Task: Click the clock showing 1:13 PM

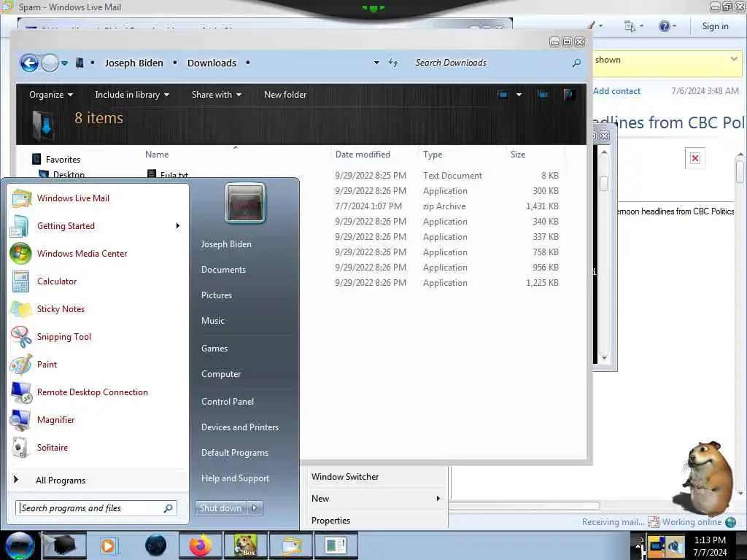Action: (x=710, y=540)
